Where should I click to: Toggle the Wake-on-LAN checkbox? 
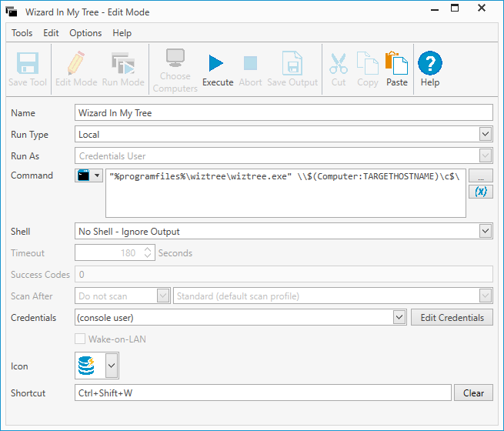tap(80, 339)
